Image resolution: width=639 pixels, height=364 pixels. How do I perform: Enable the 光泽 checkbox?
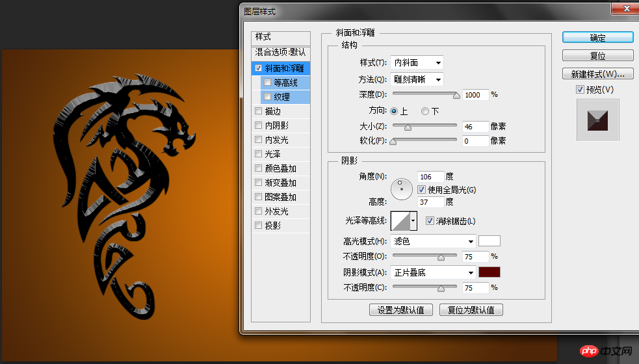click(258, 153)
